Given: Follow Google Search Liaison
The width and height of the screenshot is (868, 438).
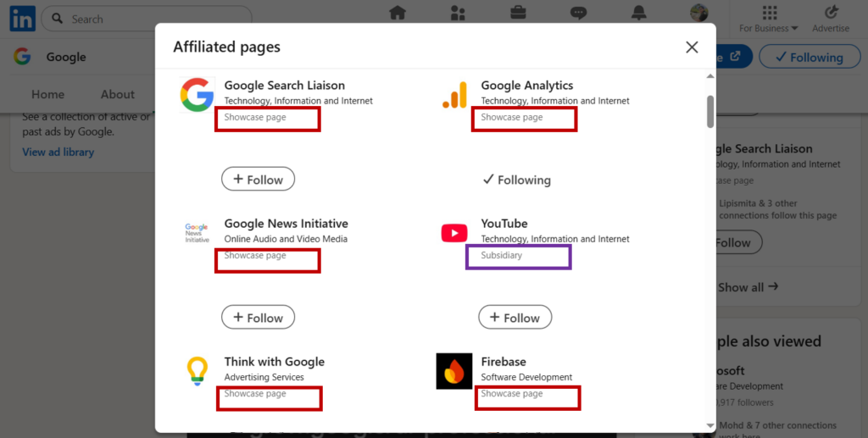Looking at the screenshot, I should click(258, 180).
